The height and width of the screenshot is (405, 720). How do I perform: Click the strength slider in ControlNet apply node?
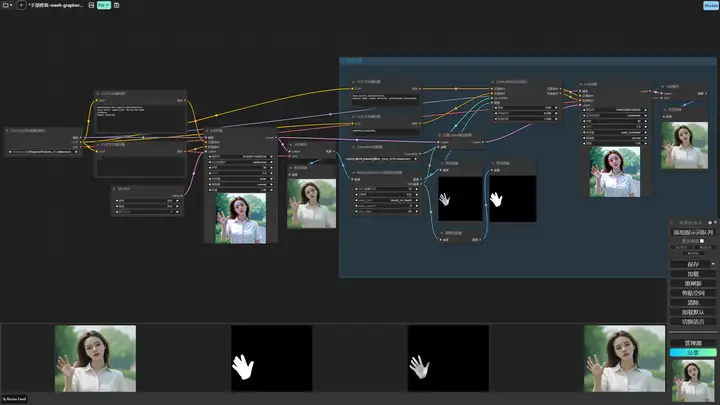[526, 107]
